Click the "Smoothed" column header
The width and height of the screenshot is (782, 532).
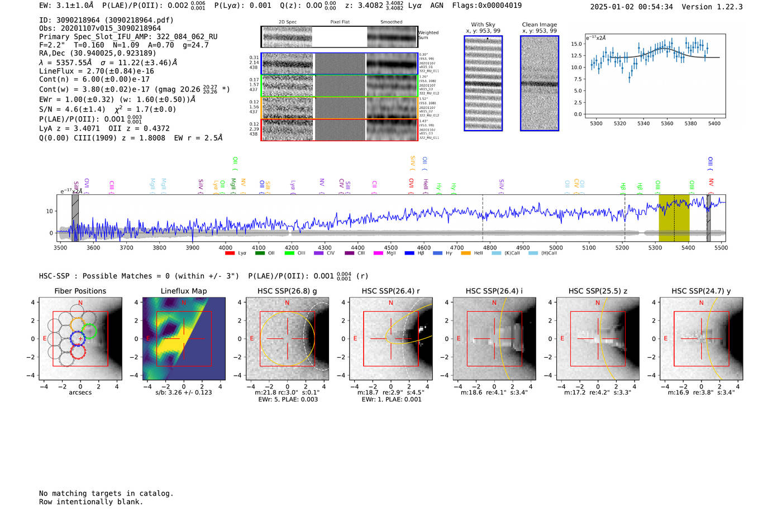tap(392, 22)
